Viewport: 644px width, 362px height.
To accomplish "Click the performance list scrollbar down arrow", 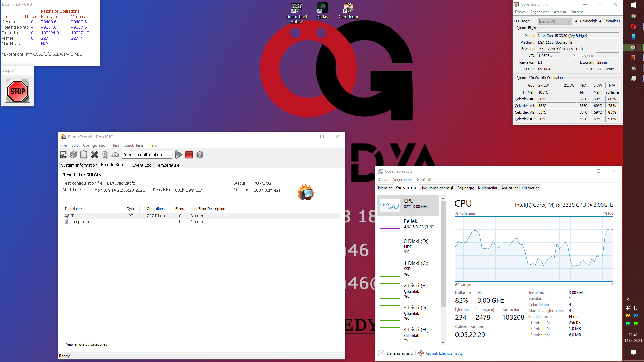I will click(443, 343).
